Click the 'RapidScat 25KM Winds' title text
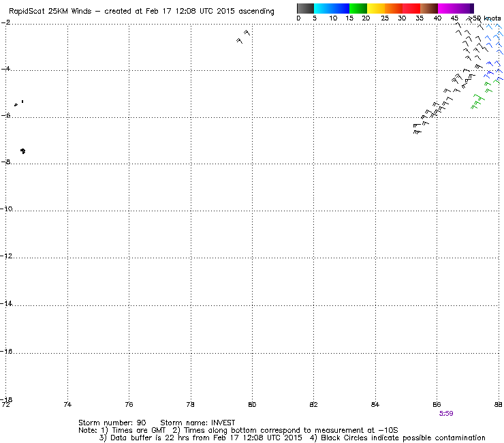The height and width of the screenshot is (443, 504). [x=50, y=12]
